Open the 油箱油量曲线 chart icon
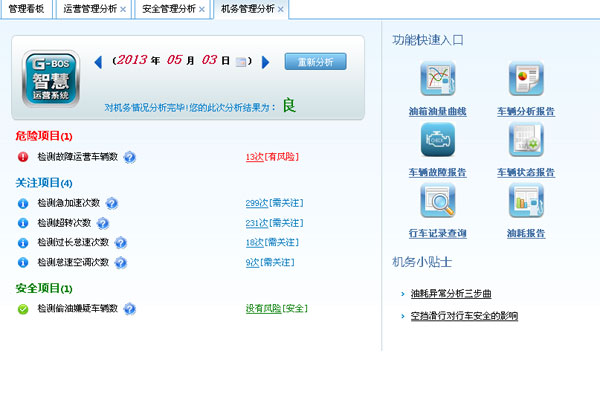The image size is (600, 400). [437, 79]
